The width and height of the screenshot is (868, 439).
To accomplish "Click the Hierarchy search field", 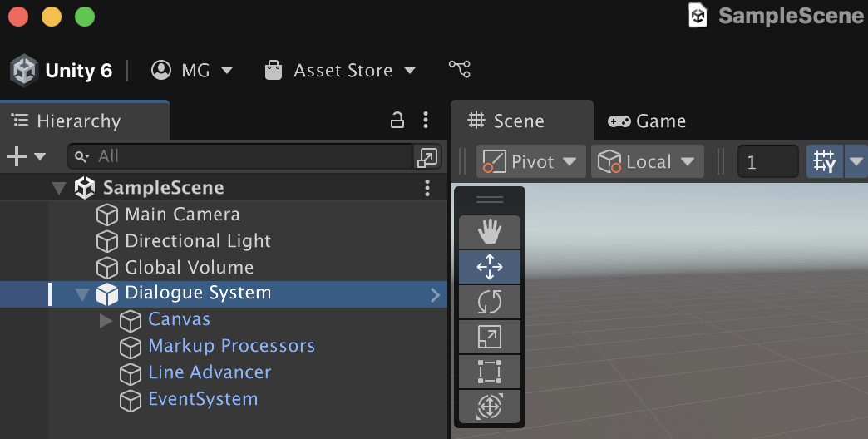I will 239,156.
